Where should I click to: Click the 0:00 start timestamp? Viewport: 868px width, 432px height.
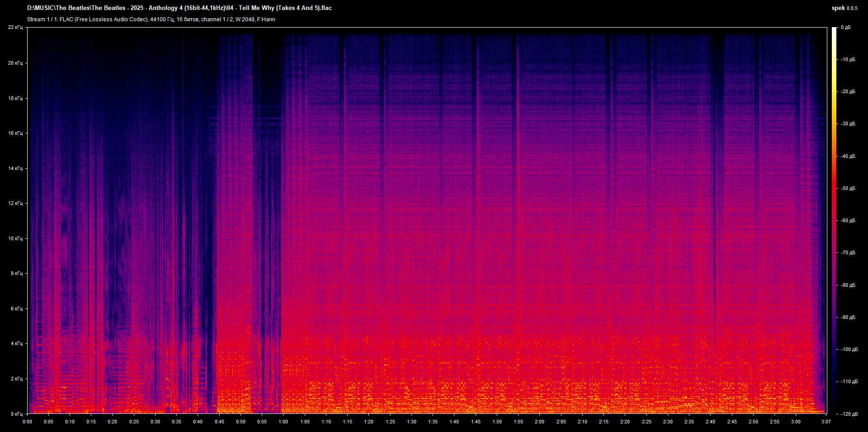[27, 422]
